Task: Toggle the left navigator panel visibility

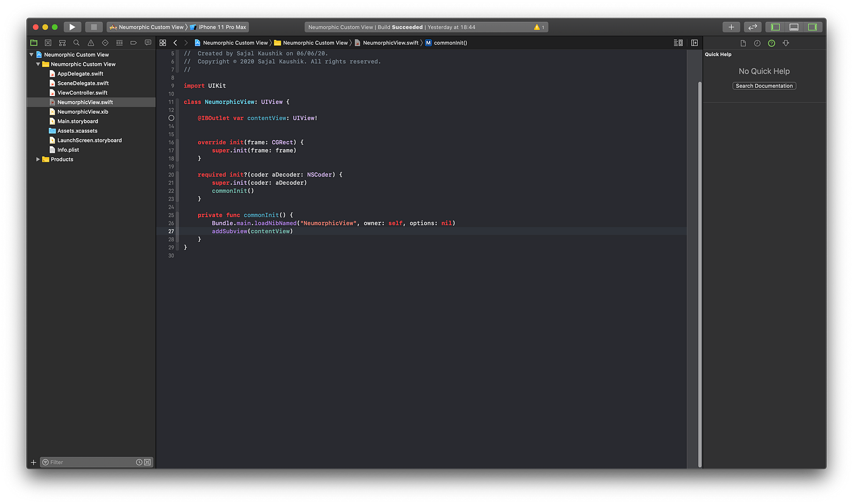Action: [774, 27]
